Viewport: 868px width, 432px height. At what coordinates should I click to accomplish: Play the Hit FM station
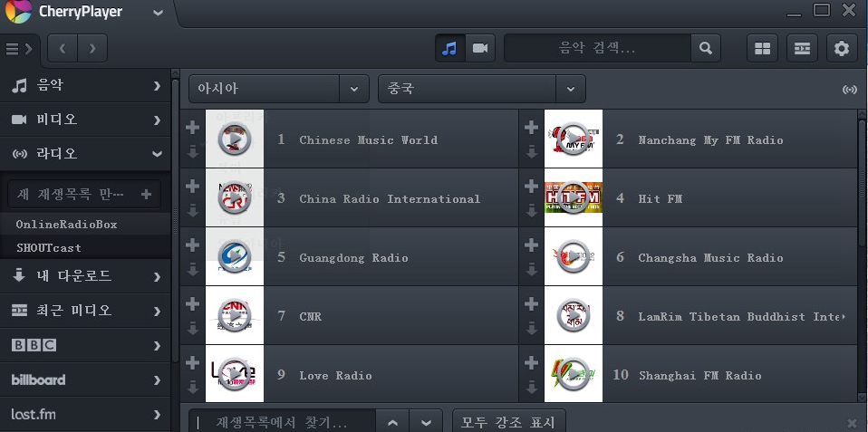click(574, 198)
